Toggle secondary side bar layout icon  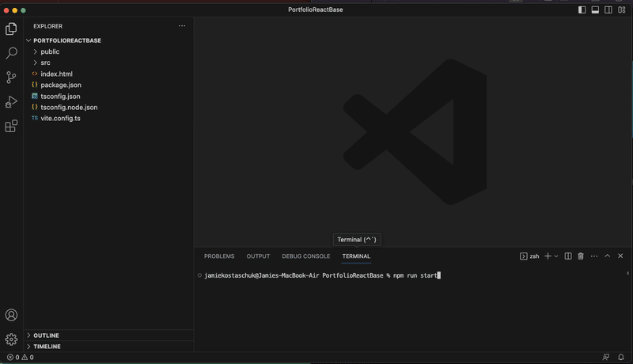pos(608,9)
